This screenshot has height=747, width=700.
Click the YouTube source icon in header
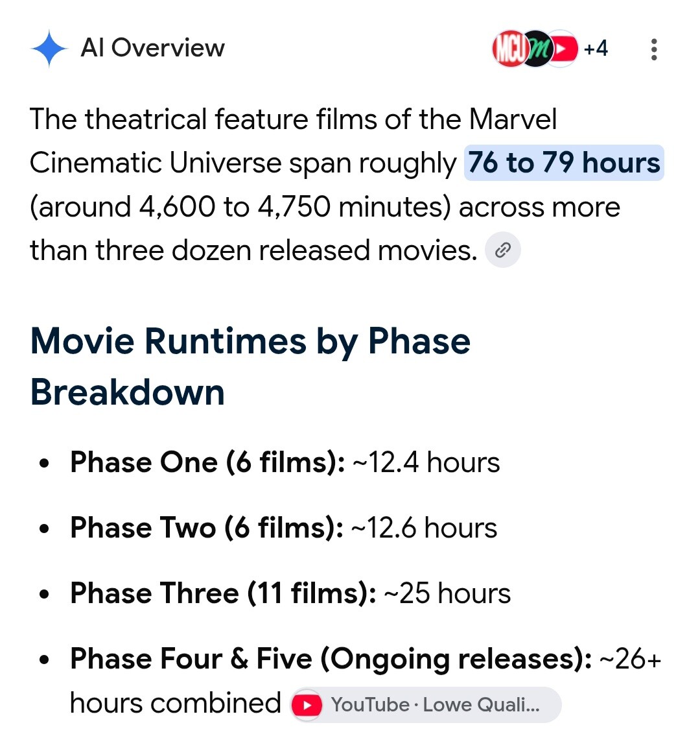(x=563, y=49)
